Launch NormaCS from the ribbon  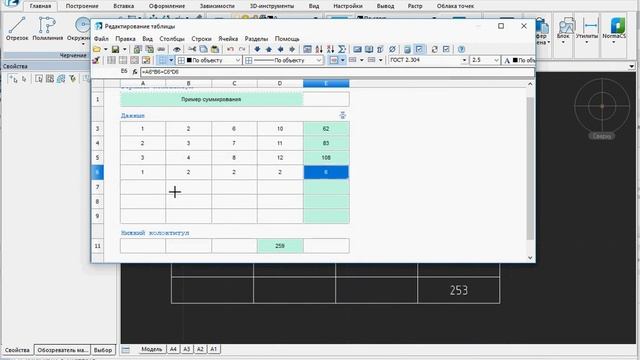tap(614, 29)
